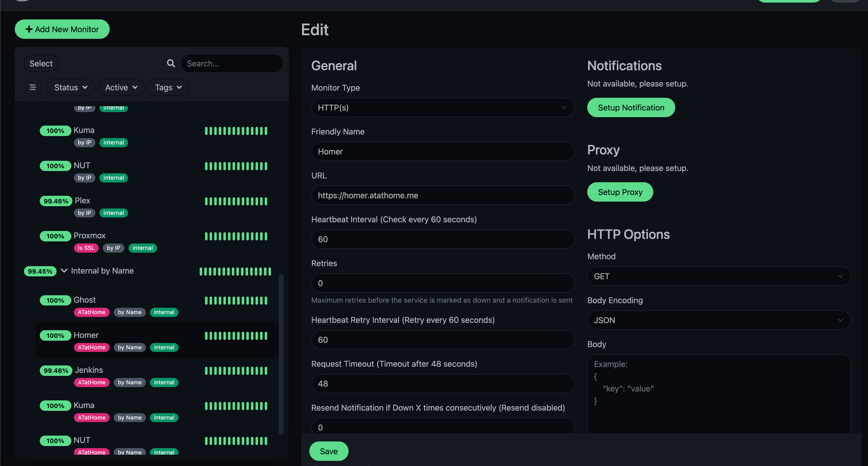Open the Active filter menu
The image size is (868, 466).
[121, 87]
